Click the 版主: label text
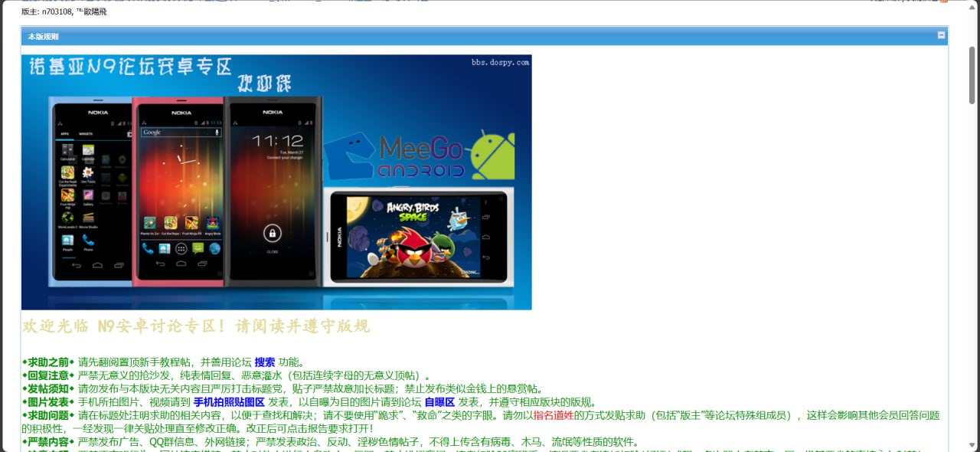980x452 pixels. coord(31,11)
